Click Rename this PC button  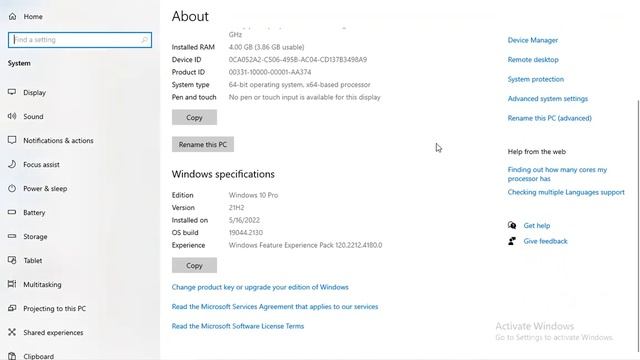coord(203,144)
